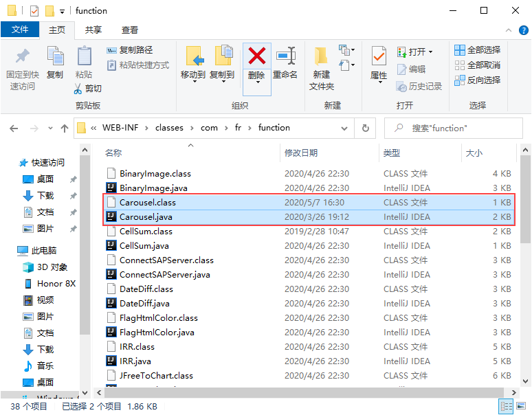The height and width of the screenshot is (415, 532).
Task: Click 历史记录 (History) button
Action: tap(419, 87)
